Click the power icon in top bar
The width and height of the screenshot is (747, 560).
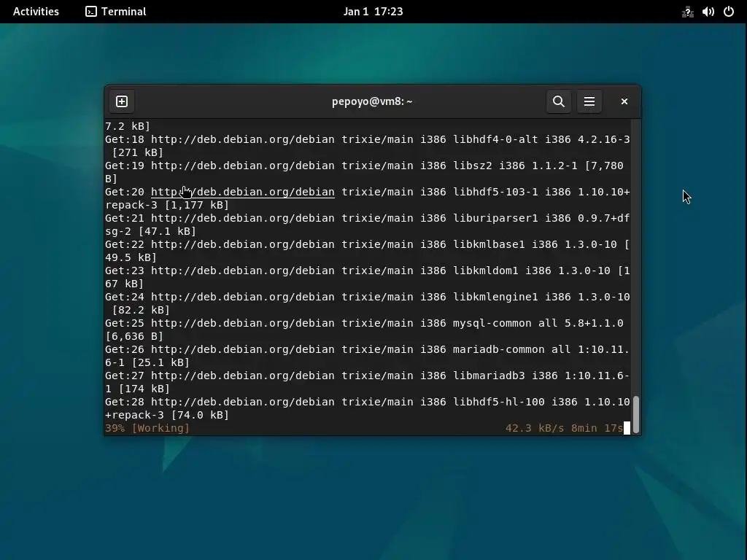(729, 12)
